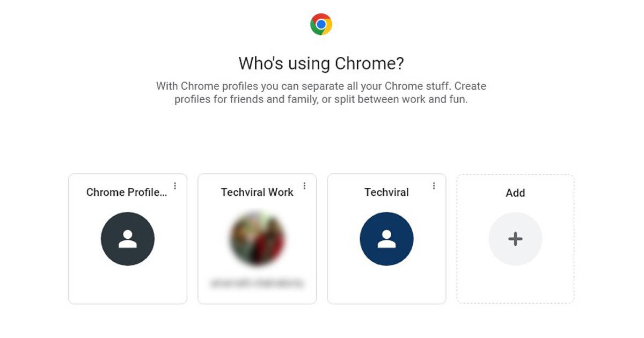The image size is (644, 338).
Task: Open the three-dot menu on Techviral Work card
Action: [x=304, y=186]
